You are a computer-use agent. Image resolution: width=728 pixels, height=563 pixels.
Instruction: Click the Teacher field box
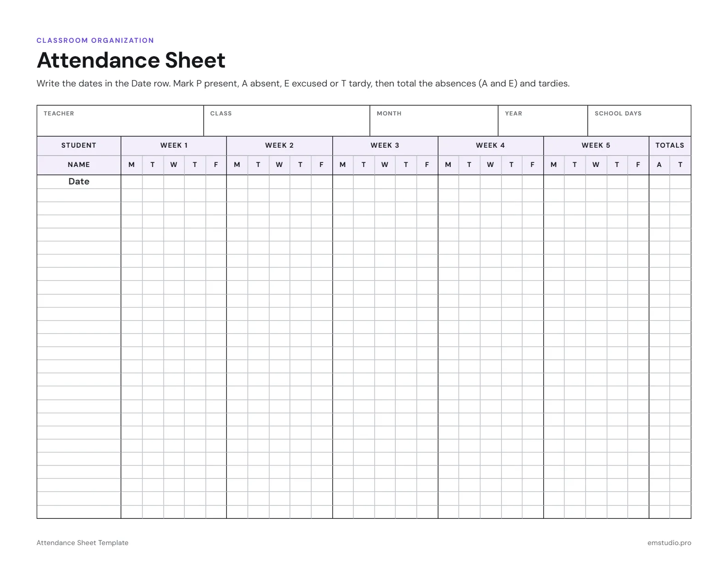(120, 121)
